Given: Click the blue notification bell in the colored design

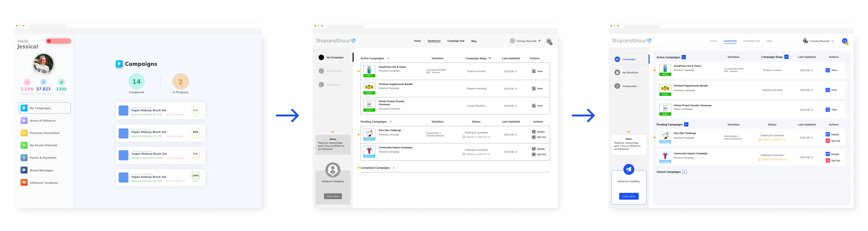Looking at the screenshot, I should [845, 41].
